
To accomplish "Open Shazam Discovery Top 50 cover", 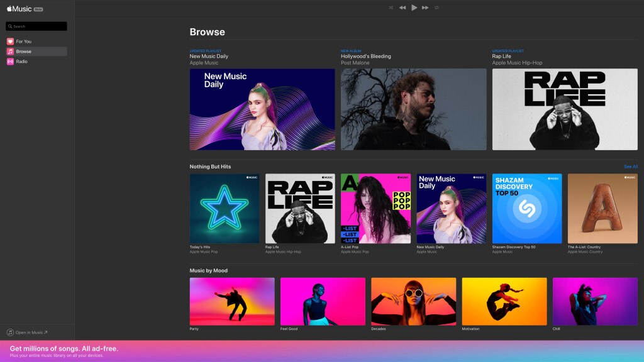I will (x=527, y=209).
